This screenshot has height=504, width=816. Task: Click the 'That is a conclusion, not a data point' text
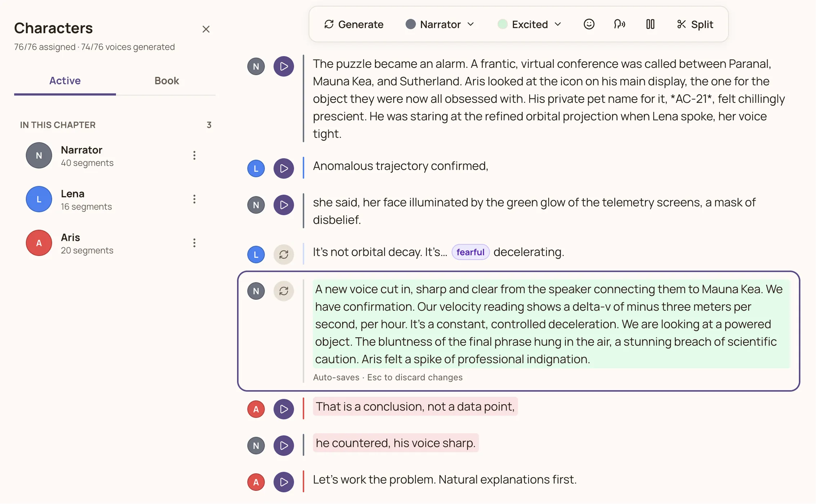click(415, 406)
